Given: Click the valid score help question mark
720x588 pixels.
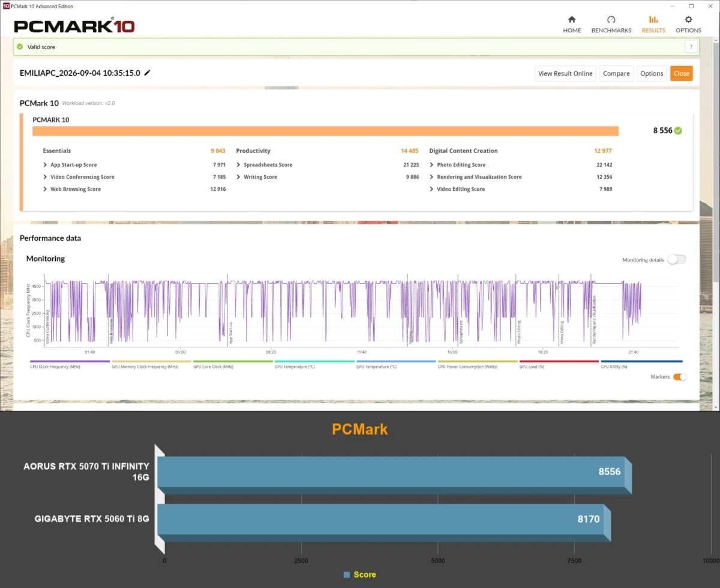Looking at the screenshot, I should pos(691,47).
